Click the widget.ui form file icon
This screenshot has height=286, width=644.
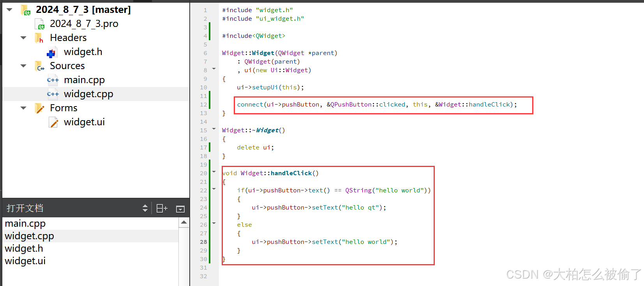(53, 123)
